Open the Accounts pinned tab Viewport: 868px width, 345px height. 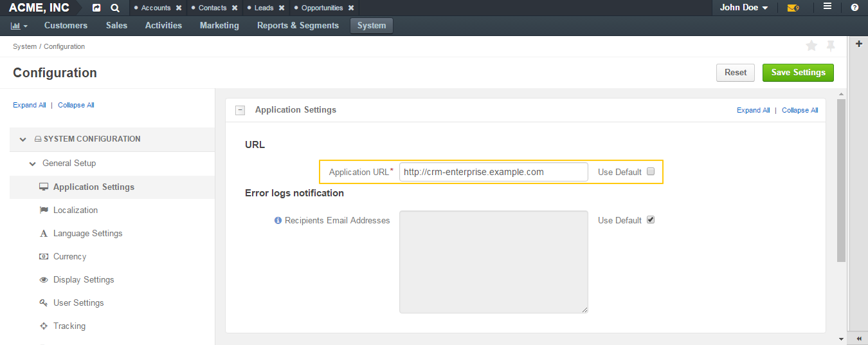click(x=156, y=8)
